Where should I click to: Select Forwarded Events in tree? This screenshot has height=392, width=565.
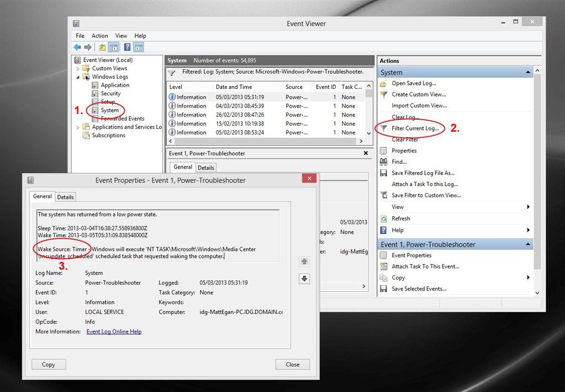click(122, 119)
